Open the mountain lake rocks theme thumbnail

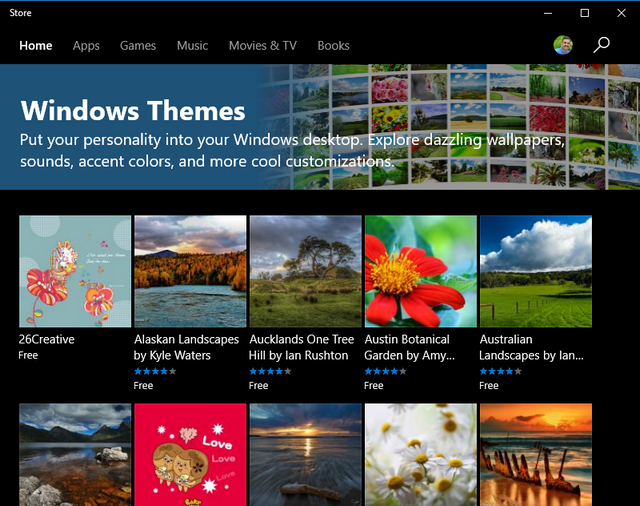[75, 455]
